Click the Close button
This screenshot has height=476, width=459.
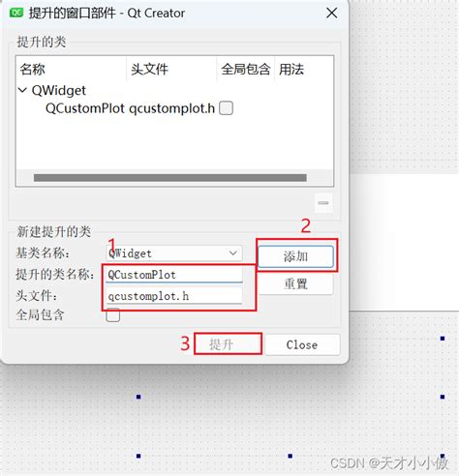[302, 344]
